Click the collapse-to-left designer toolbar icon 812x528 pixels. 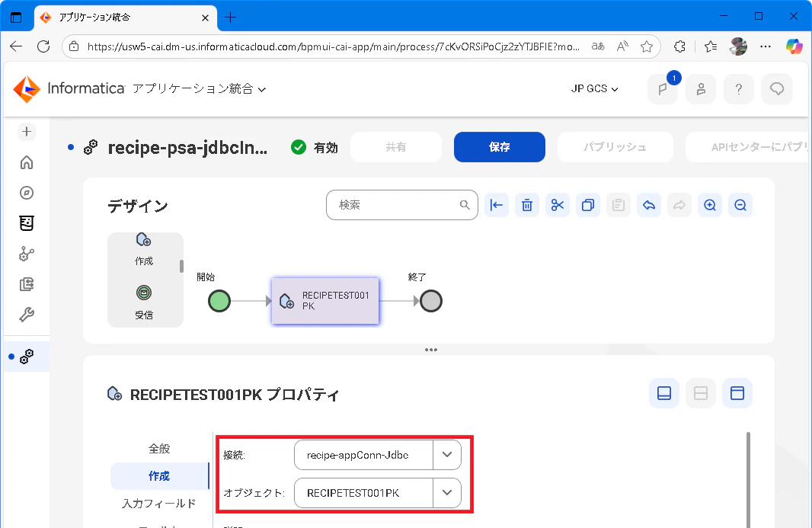click(497, 205)
